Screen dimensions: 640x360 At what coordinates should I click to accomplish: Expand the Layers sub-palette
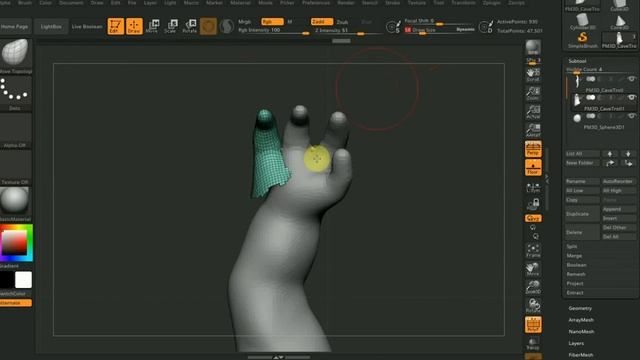tap(576, 344)
